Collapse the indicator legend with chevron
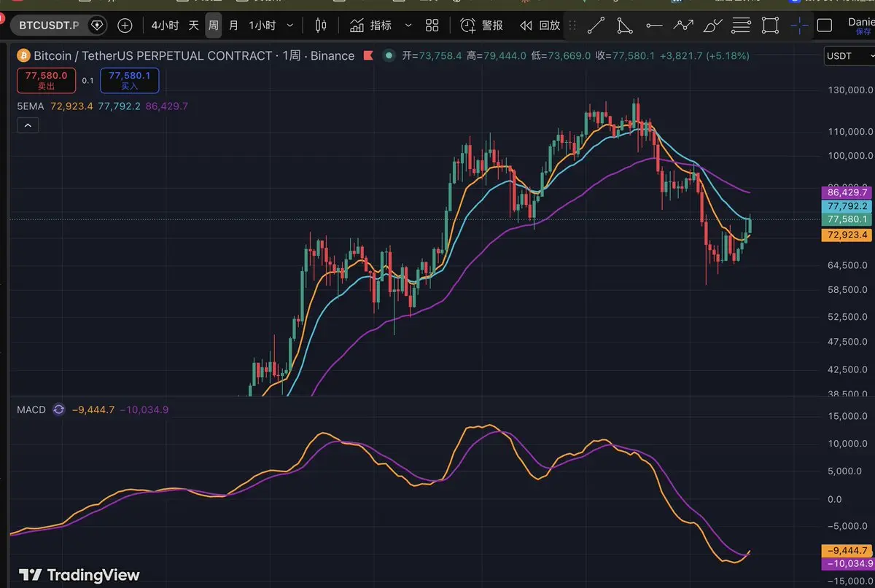875x588 pixels. 28,125
